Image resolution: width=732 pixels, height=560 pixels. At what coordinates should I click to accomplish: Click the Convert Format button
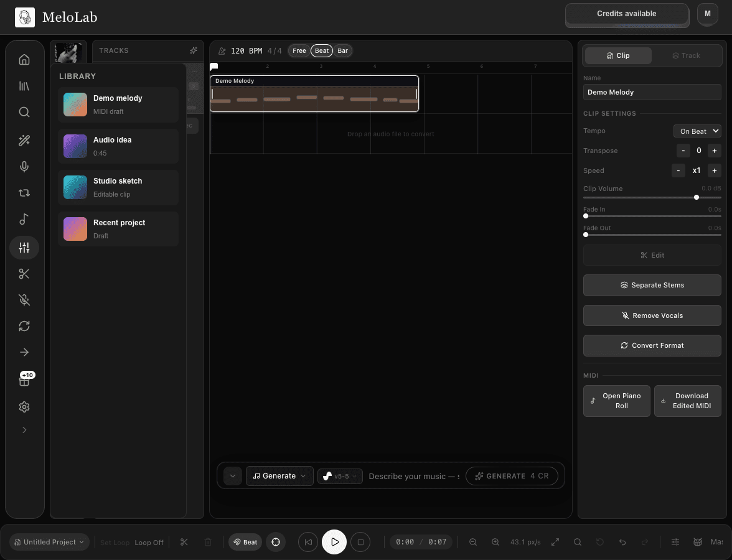coord(652,345)
